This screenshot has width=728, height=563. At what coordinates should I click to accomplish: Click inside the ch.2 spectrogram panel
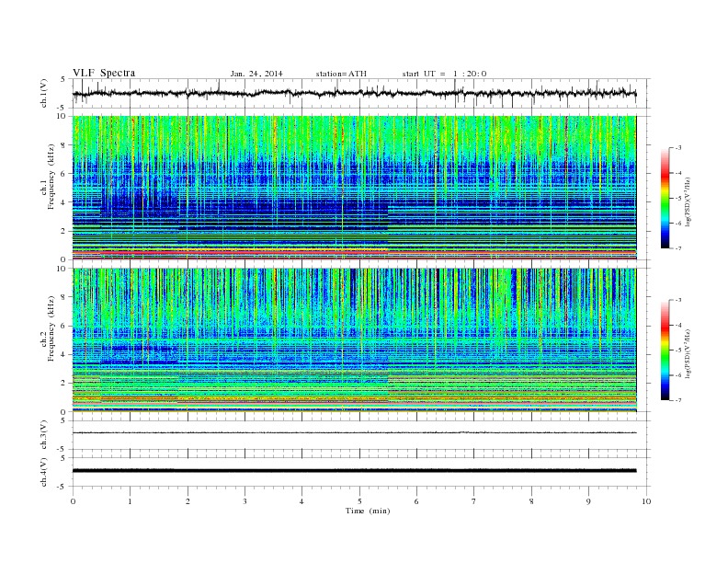[x=354, y=339]
